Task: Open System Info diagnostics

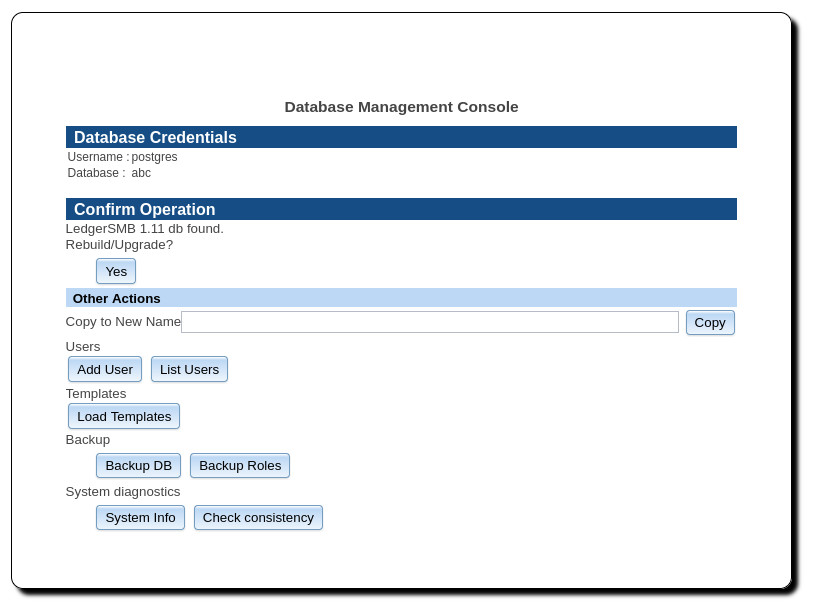Action: pyautogui.click(x=140, y=517)
